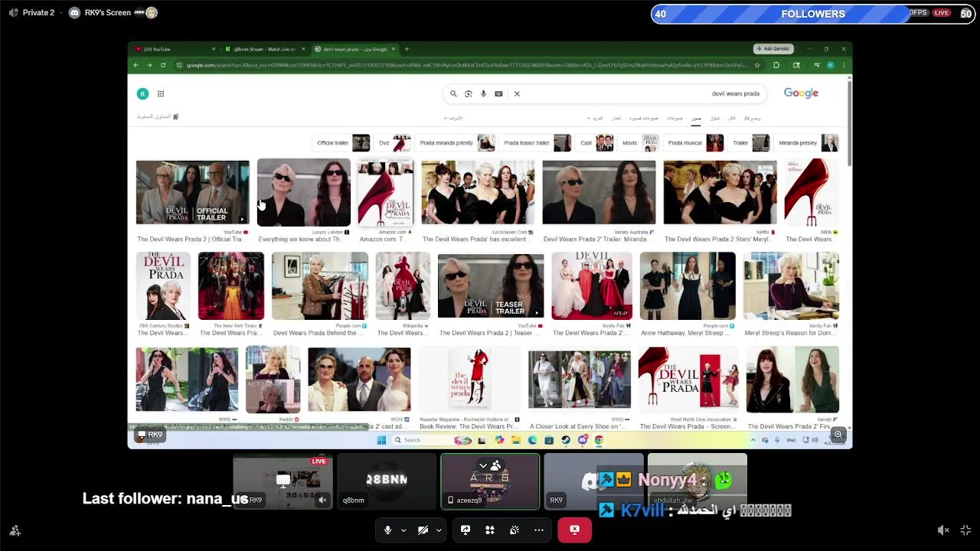
Task: Reload the Google page
Action: pos(163,65)
